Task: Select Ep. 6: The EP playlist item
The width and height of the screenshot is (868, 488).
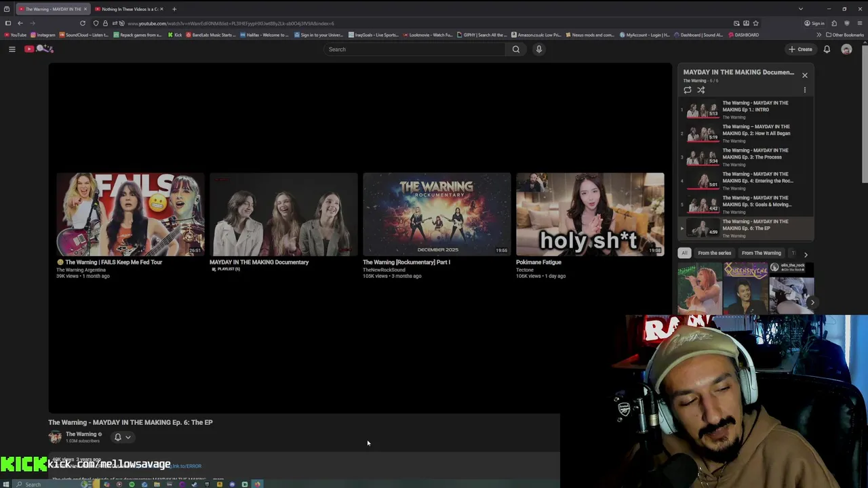Action: (746, 228)
